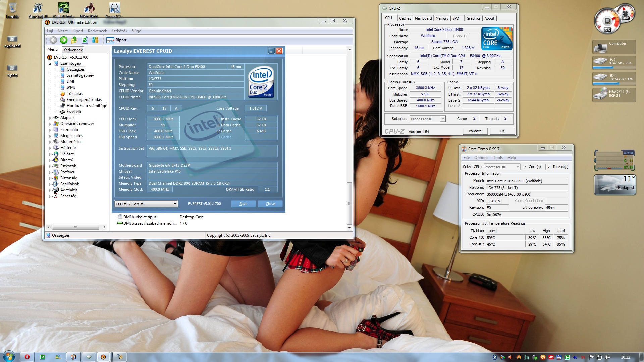Click EVEREST toolbar green Forward arrow
This screenshot has width=644, height=362.
coord(64,40)
